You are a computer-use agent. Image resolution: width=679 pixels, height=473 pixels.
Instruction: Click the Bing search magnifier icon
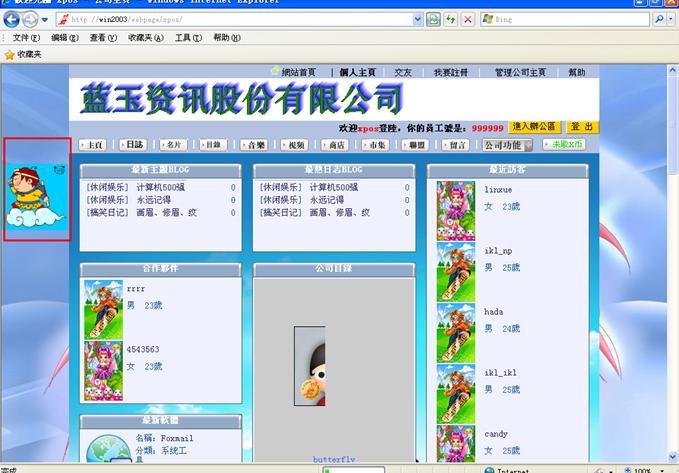click(x=661, y=20)
